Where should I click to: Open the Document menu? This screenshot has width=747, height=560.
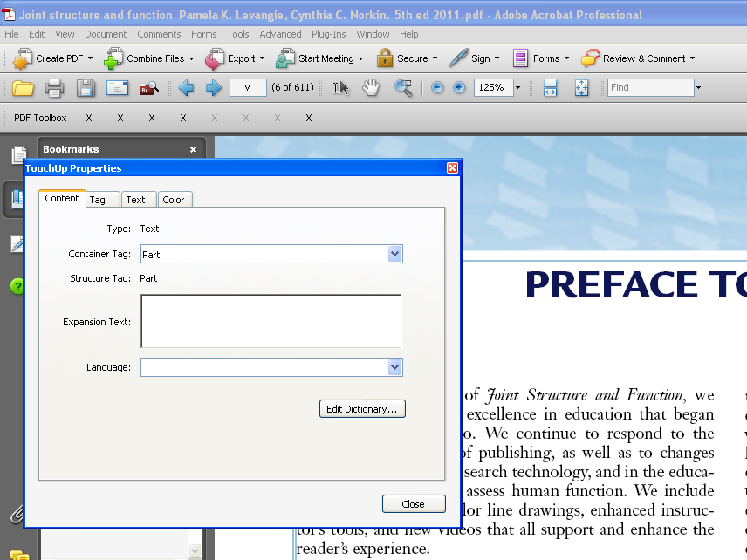pos(106,34)
